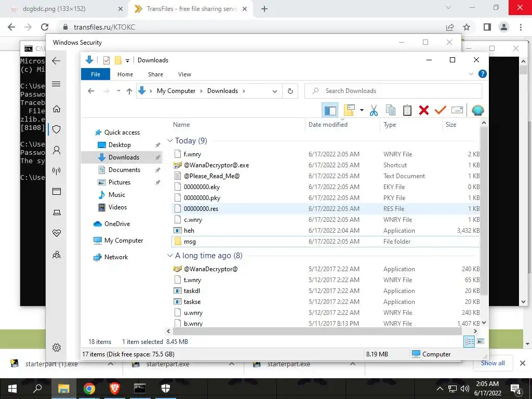Select Documents in the navigation pane
Image resolution: width=532 pixels, height=399 pixels.
coord(124,170)
